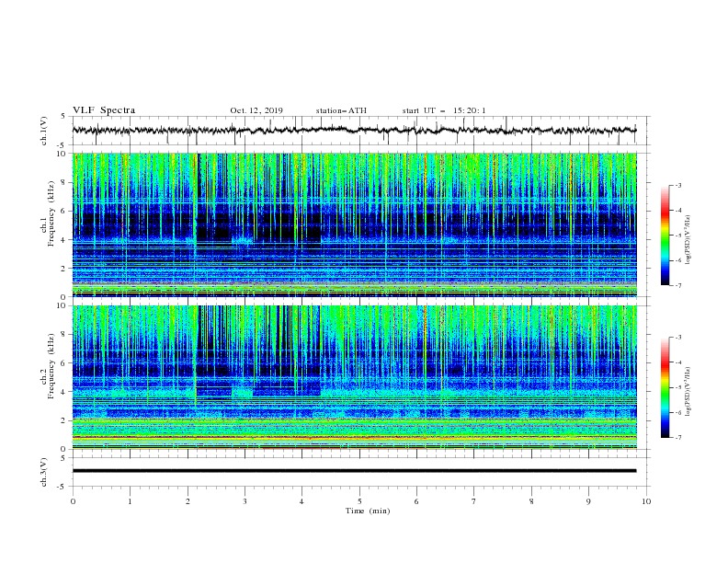Click the 'Time (min)' axis title

[x=368, y=511]
